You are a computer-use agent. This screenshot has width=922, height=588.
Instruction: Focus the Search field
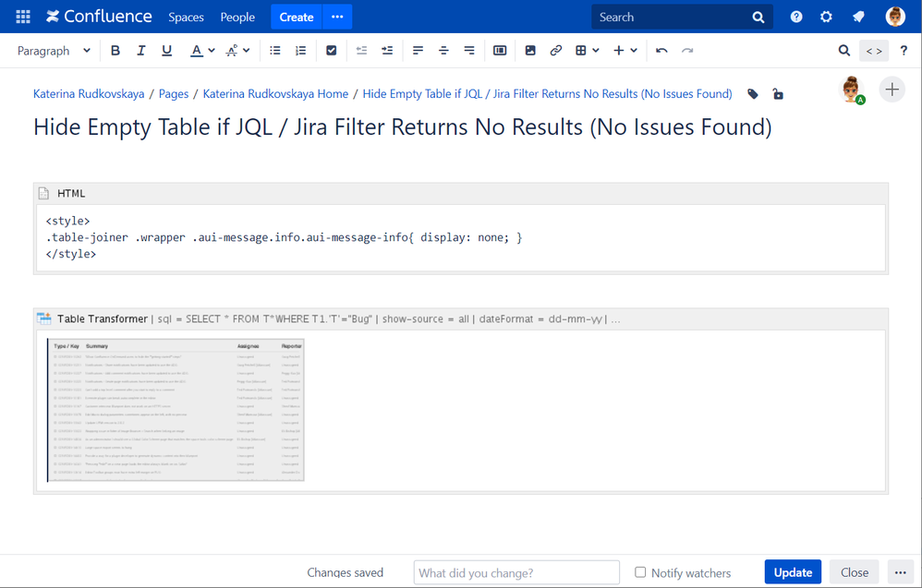[682, 17]
